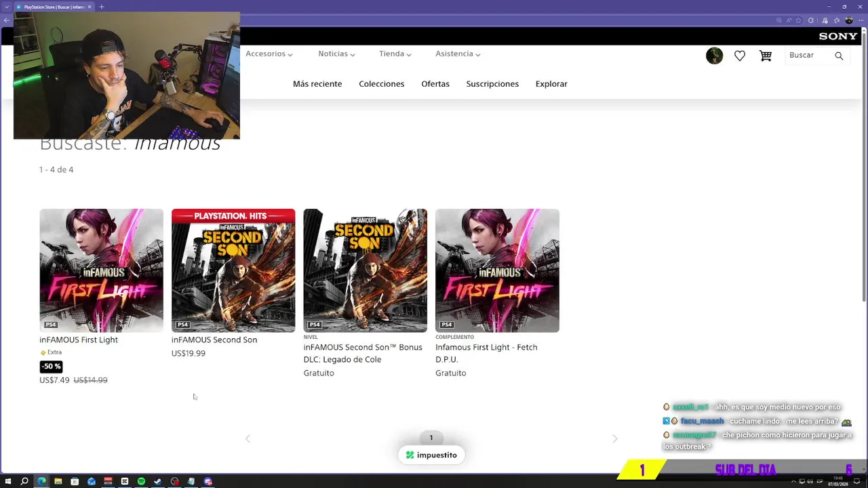Image resolution: width=868 pixels, height=488 pixels.
Task: Open the browser profile avatar
Action: point(849,20)
